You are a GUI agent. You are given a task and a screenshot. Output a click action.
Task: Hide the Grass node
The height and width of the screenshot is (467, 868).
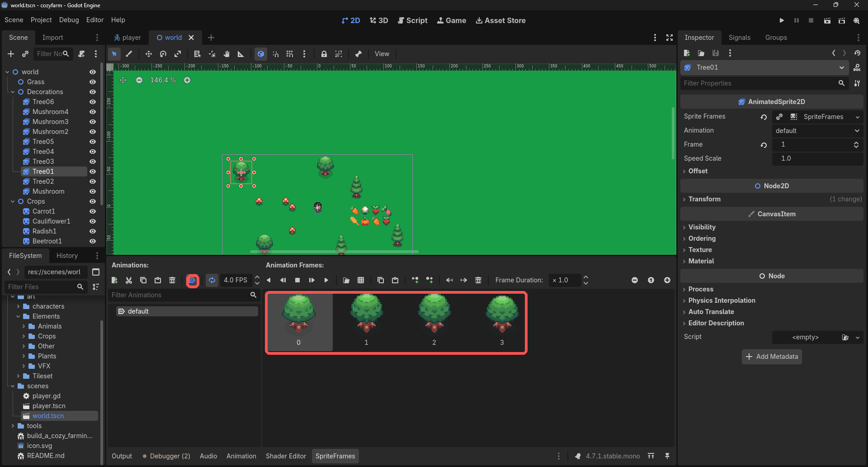[x=93, y=82]
